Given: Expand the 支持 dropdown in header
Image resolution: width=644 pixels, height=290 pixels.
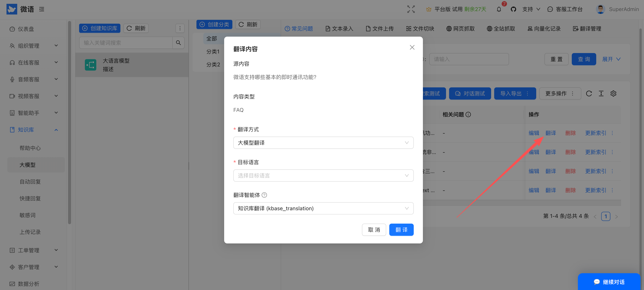Looking at the screenshot, I should click(x=531, y=9).
